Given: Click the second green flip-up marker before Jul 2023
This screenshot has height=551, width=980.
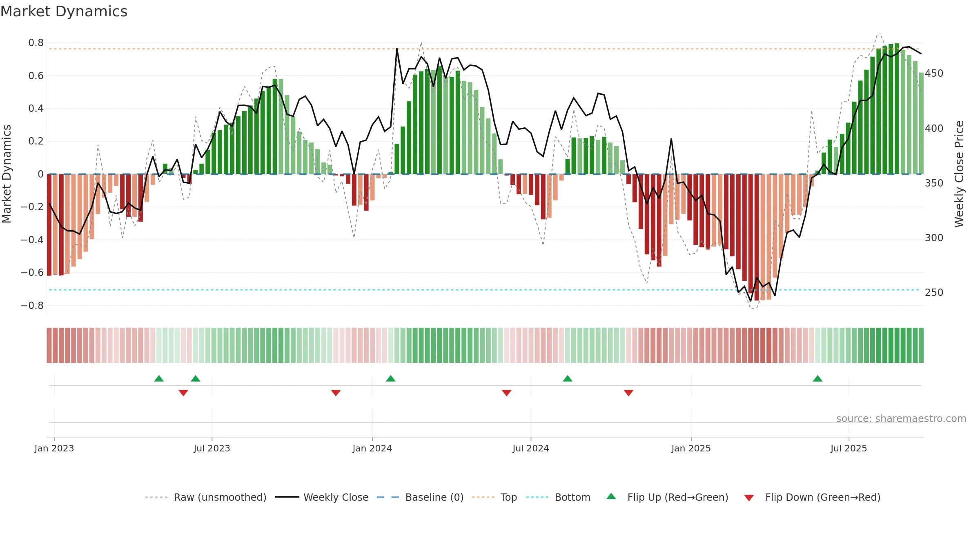Looking at the screenshot, I should point(196,378).
